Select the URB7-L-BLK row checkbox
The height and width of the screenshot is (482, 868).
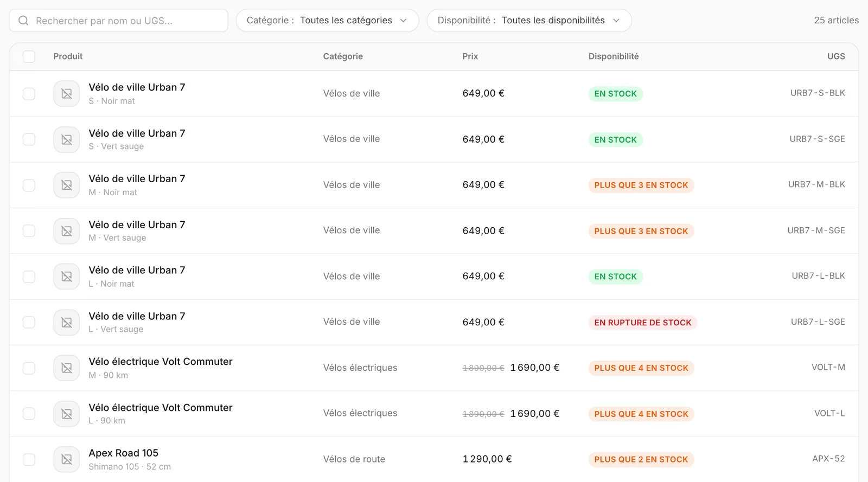pyautogui.click(x=29, y=277)
